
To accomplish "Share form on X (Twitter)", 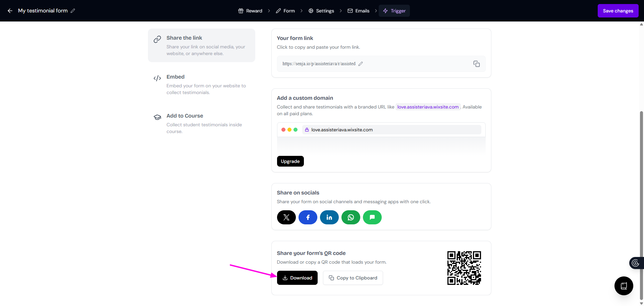I will coord(286,217).
